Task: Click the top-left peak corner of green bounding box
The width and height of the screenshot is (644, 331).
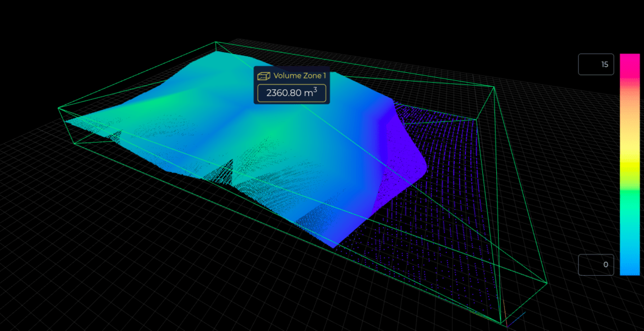Action: coord(216,43)
